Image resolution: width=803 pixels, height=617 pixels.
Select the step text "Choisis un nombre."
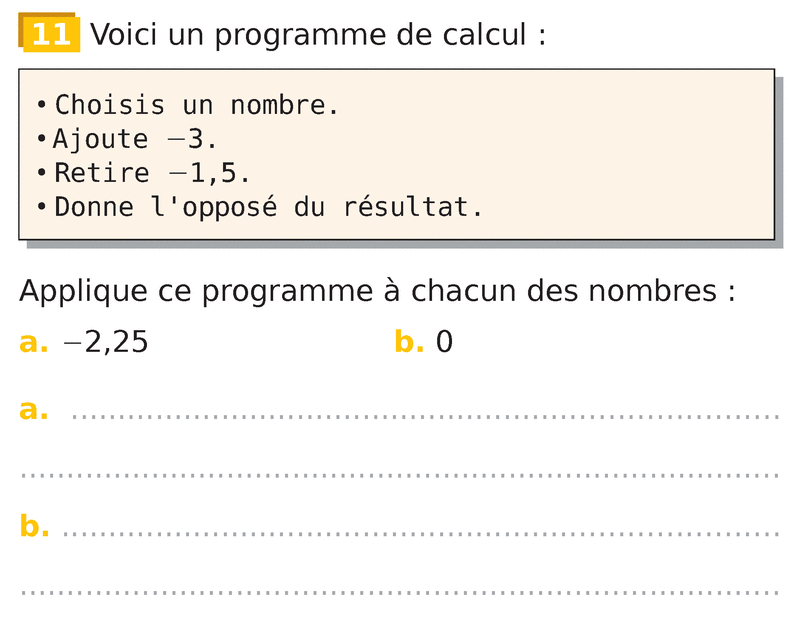click(x=197, y=105)
